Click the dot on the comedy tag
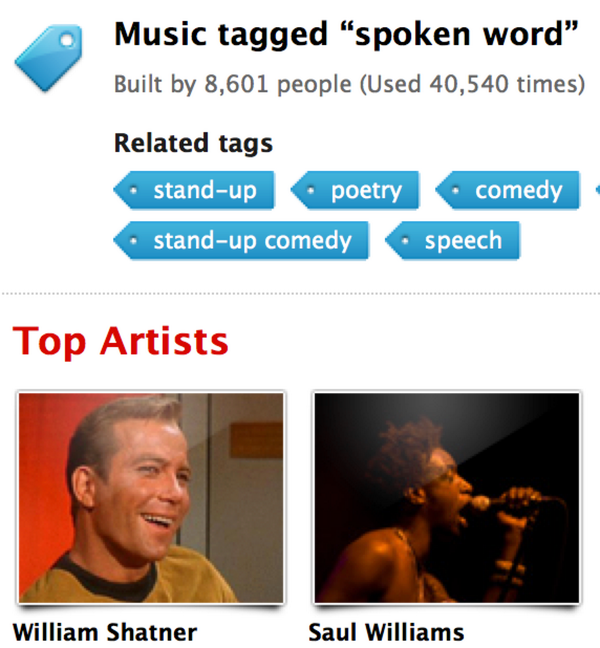The image size is (600, 648). click(455, 190)
